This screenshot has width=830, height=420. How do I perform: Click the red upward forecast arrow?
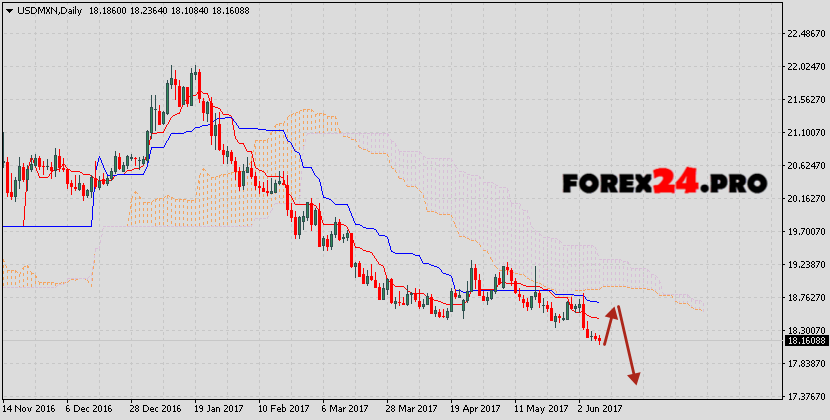coord(611,324)
